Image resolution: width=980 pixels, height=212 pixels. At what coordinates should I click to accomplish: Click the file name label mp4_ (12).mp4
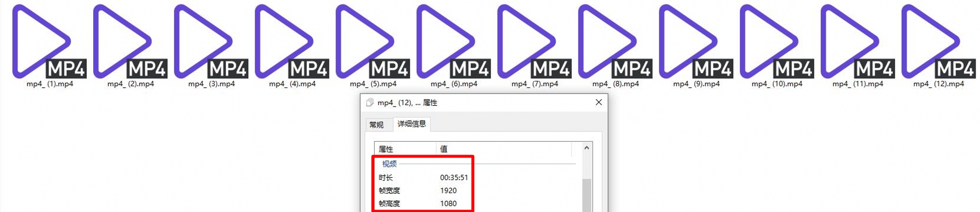(x=938, y=84)
